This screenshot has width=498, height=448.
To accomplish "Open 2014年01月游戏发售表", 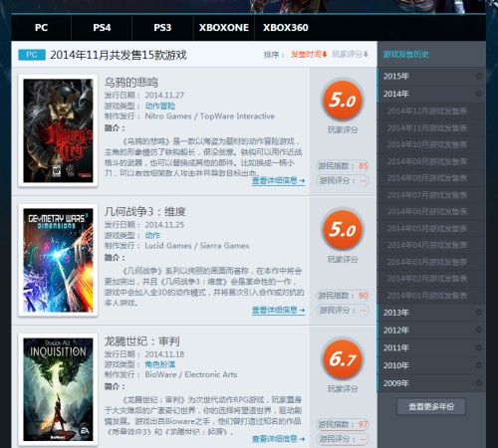I will (x=427, y=296).
